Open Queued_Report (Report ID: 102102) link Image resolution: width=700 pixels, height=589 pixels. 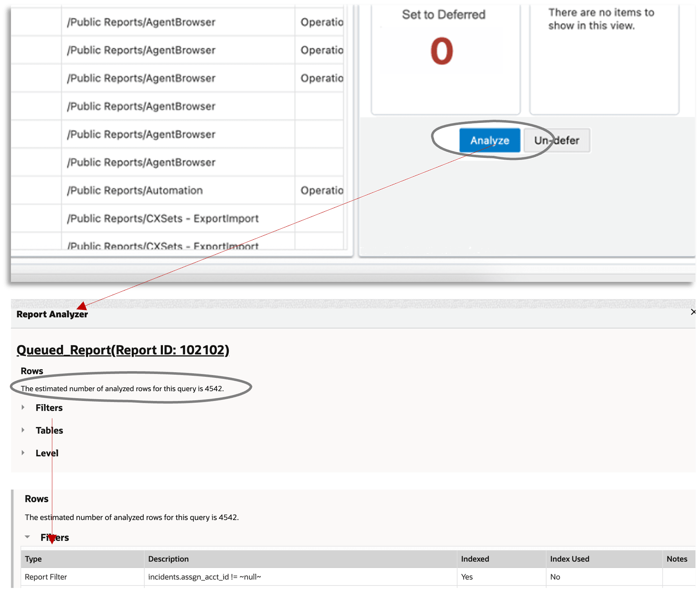click(123, 350)
